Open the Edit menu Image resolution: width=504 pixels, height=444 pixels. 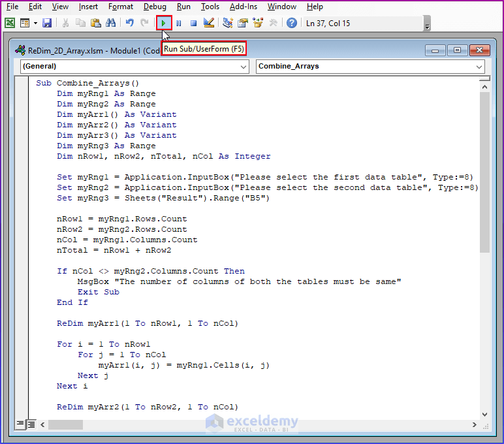tap(35, 7)
